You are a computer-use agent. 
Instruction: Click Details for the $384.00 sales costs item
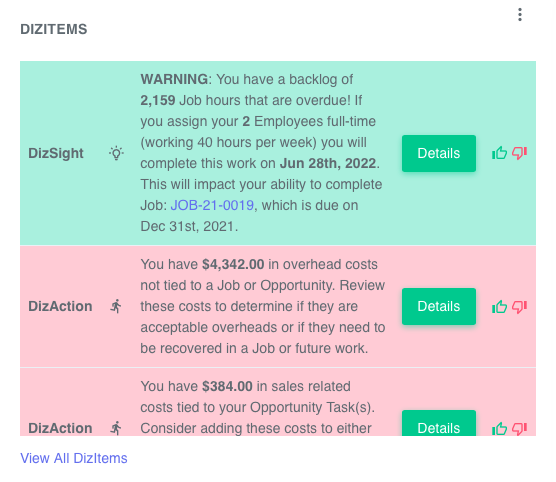pyautogui.click(x=439, y=423)
